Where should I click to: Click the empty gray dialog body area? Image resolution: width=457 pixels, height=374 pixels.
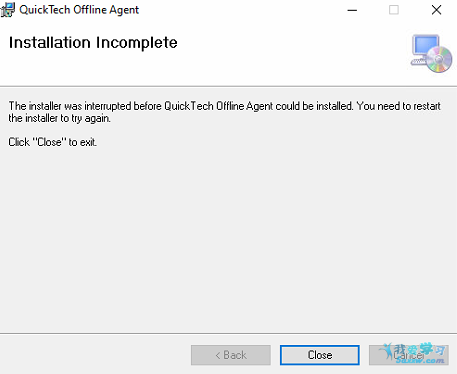(x=228, y=240)
